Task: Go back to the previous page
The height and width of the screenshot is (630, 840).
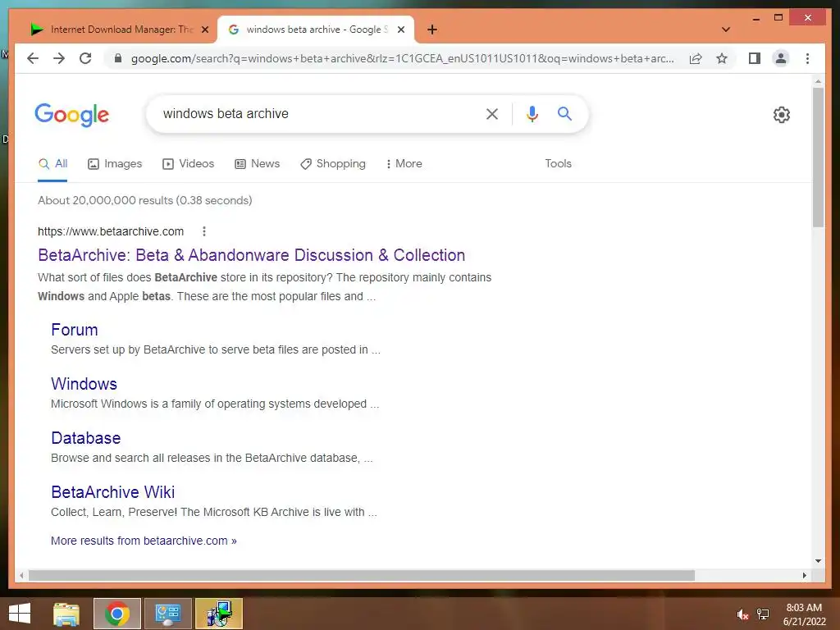Action: (x=33, y=58)
